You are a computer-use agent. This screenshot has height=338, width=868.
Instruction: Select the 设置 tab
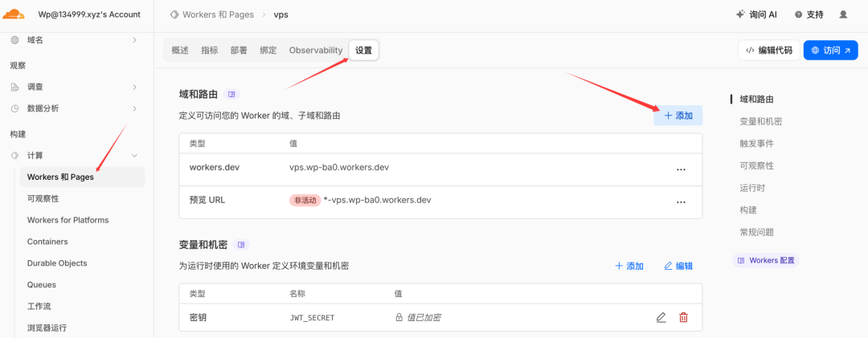(364, 51)
